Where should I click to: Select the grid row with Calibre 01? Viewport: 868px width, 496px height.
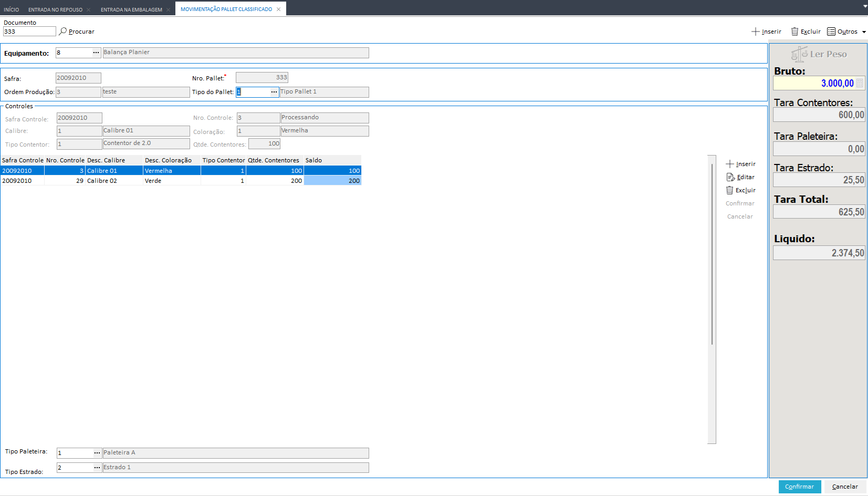pyautogui.click(x=181, y=171)
